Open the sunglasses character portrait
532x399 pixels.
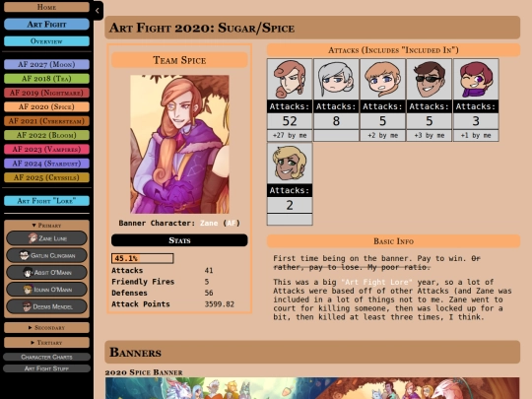tap(429, 80)
